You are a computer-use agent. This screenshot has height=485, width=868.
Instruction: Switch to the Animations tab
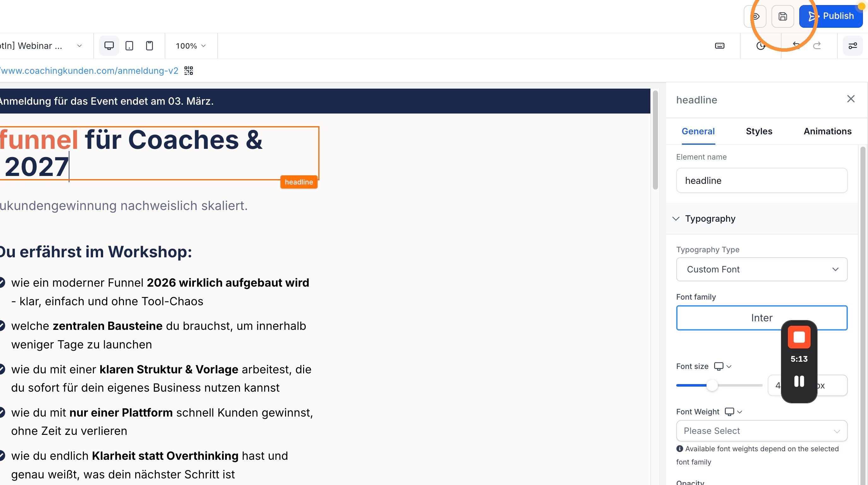[828, 131]
